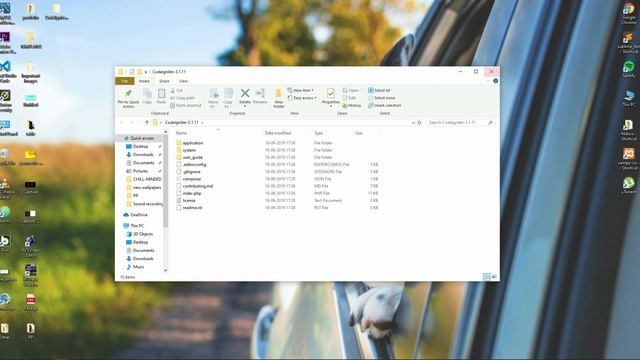
Task: Click the Paste icon in the ribbon
Action: [x=162, y=93]
